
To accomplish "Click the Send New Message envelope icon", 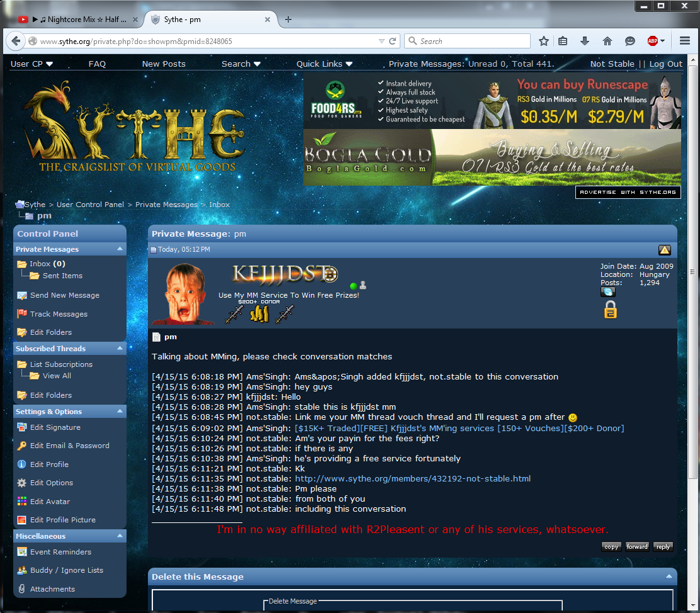I will tap(22, 295).
